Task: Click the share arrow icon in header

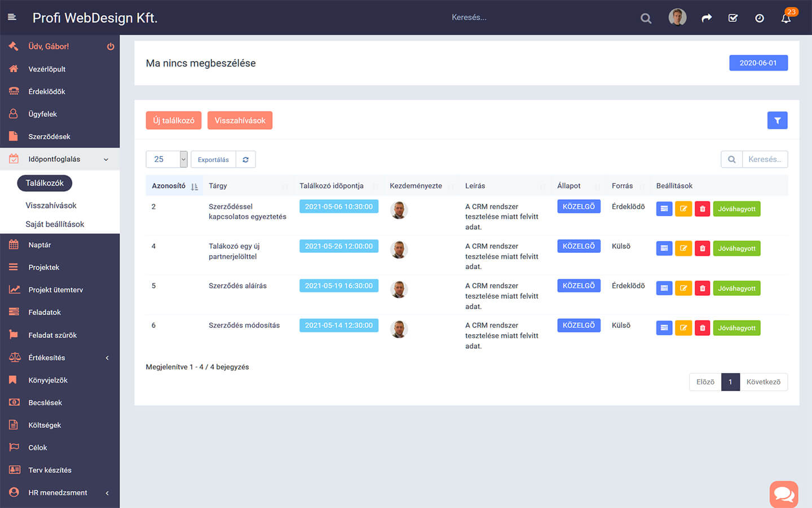Action: 707,18
